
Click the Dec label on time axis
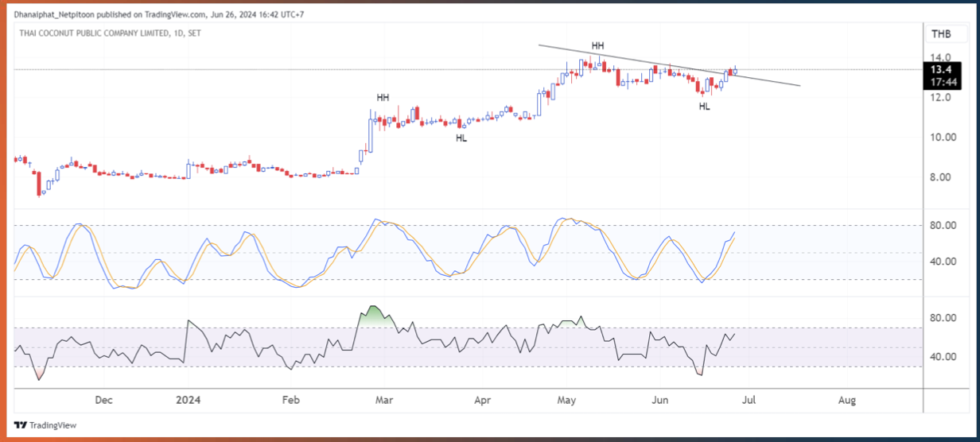click(103, 401)
